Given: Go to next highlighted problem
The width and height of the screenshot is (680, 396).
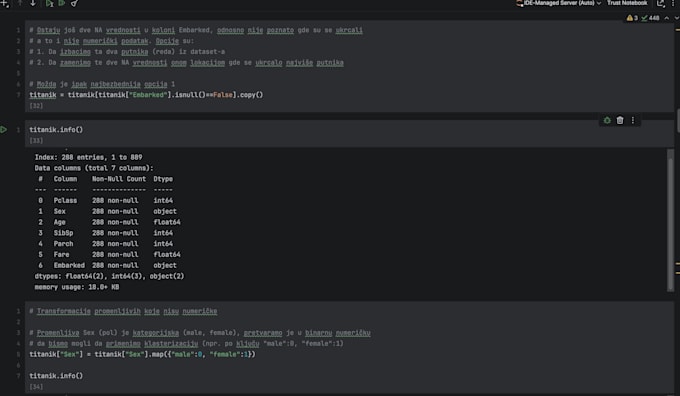Looking at the screenshot, I should coord(676,18).
